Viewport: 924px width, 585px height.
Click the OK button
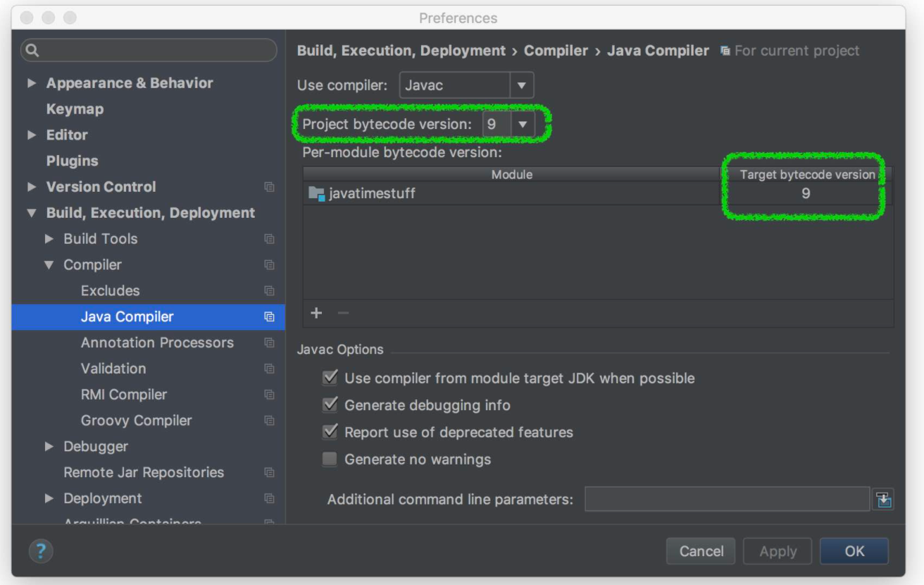854,551
